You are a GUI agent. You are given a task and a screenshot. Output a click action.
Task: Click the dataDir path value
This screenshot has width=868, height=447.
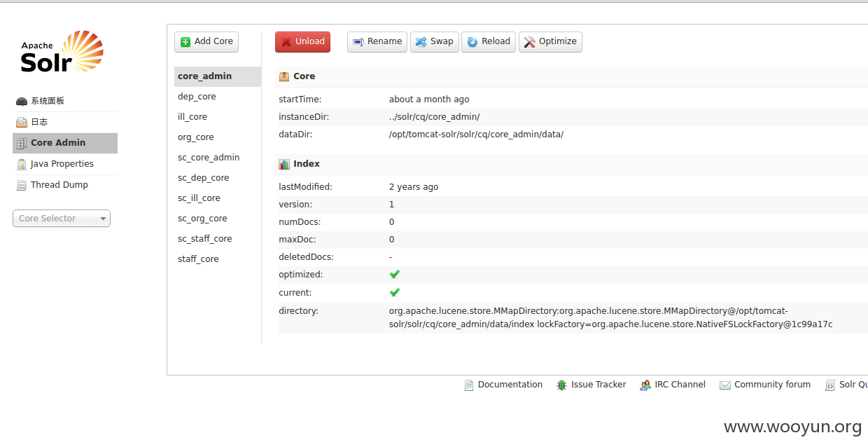click(x=476, y=135)
